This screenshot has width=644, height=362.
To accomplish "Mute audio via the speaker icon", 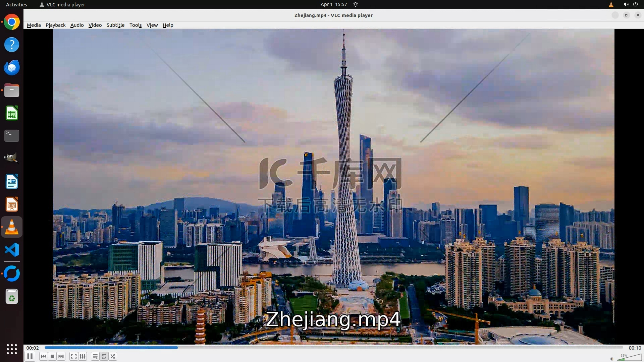I will click(612, 359).
